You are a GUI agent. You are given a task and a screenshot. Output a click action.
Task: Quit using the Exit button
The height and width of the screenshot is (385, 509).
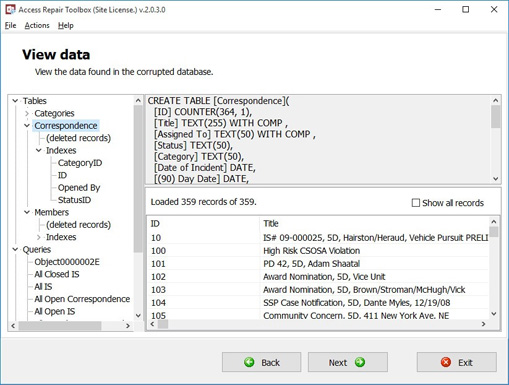pyautogui.click(x=457, y=362)
